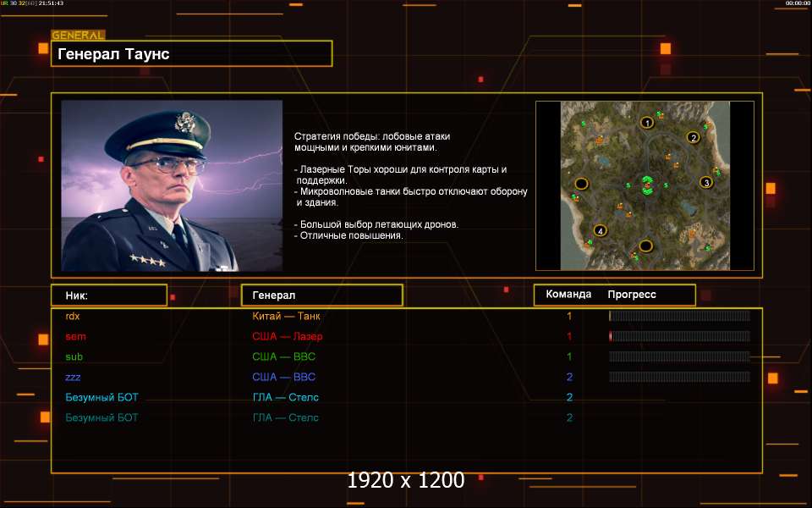The image size is (812, 508).
Task: Click the zzz loading progress bar
Action: 679,377
